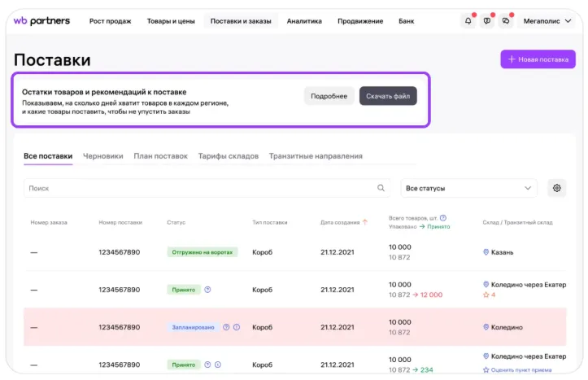Viewport: 588px width, 380px height.
Task: Click the star rating icon showing 4
Action: (486, 295)
